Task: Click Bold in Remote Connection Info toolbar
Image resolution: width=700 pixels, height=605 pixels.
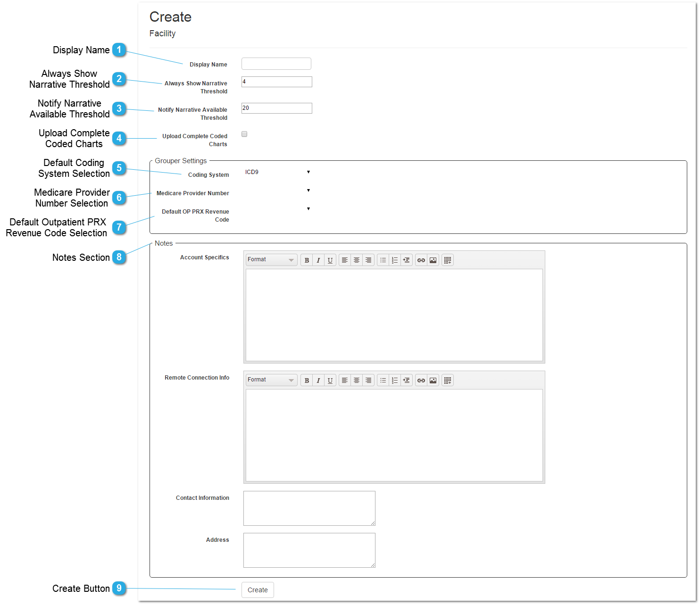Action: 307,381
